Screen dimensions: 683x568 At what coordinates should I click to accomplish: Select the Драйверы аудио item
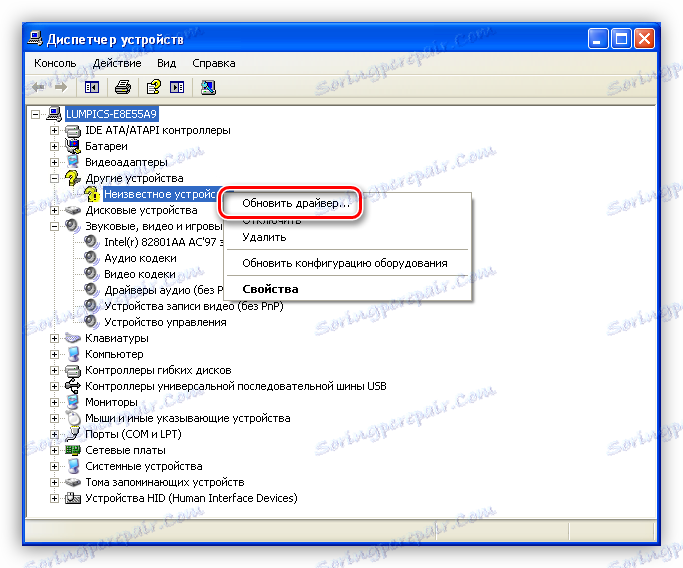[164, 290]
